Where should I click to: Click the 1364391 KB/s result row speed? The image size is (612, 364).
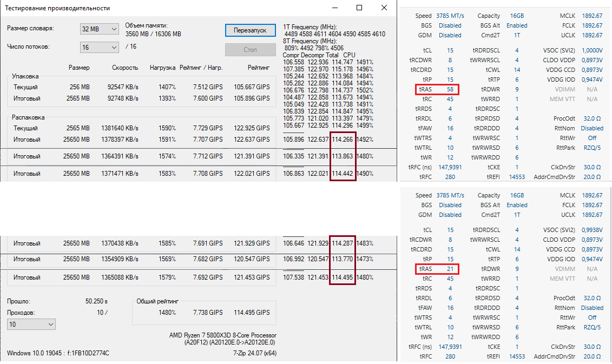(120, 156)
